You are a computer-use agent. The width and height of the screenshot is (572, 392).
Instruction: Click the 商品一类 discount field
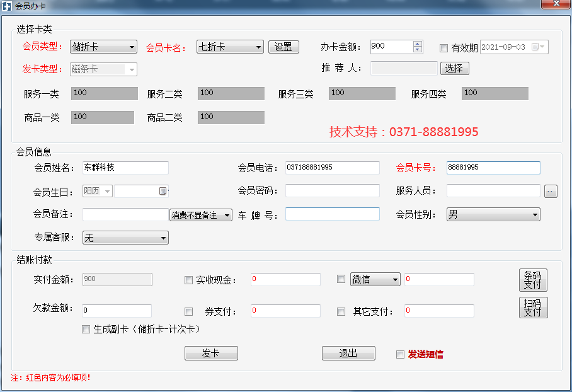coord(103,117)
